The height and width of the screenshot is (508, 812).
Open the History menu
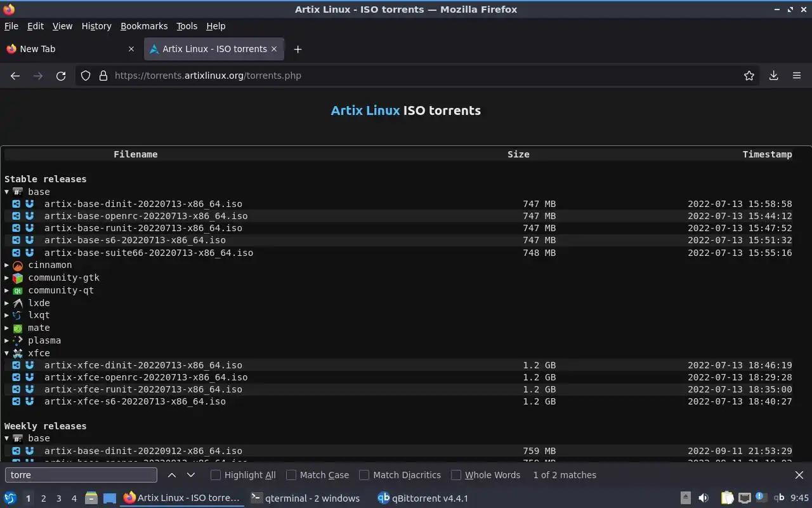point(96,26)
